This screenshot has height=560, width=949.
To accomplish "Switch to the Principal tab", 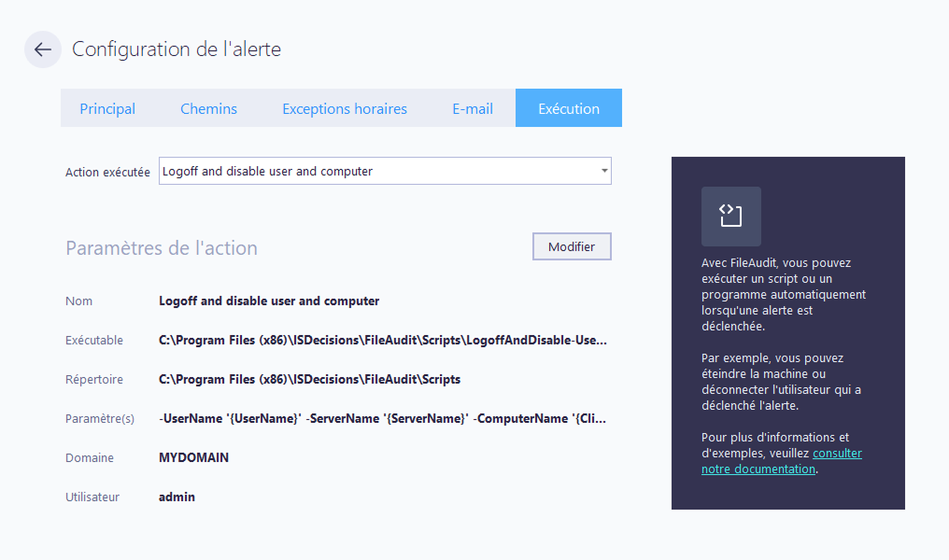I will coord(107,108).
